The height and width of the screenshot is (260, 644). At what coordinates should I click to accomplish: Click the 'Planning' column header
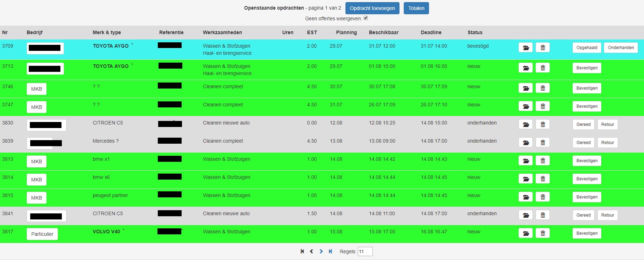(346, 32)
